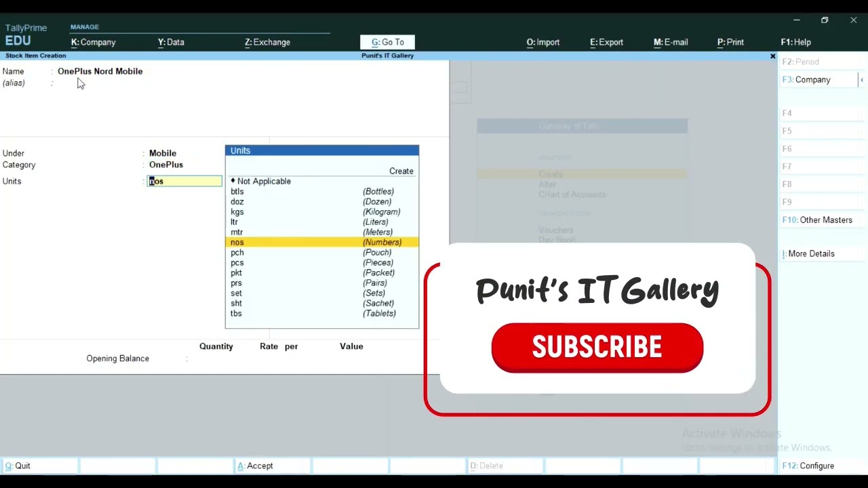The height and width of the screenshot is (488, 868).
Task: Click the Category value OnePlus
Action: coord(166,165)
